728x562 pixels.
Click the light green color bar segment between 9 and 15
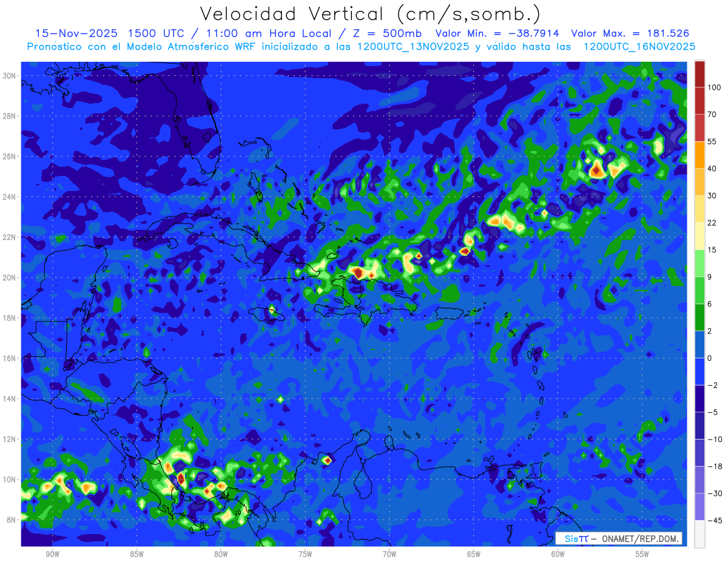699,263
